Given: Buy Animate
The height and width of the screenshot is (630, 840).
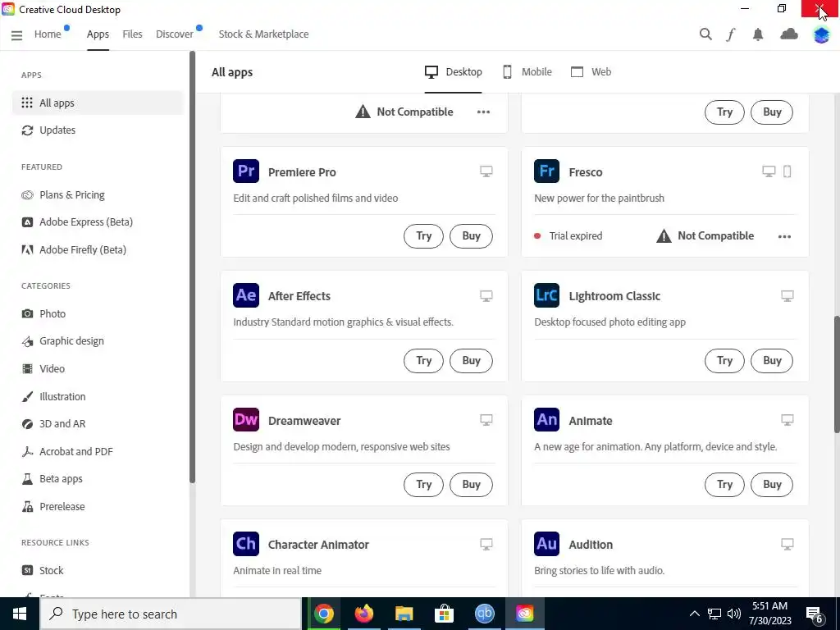Looking at the screenshot, I should [x=772, y=484].
